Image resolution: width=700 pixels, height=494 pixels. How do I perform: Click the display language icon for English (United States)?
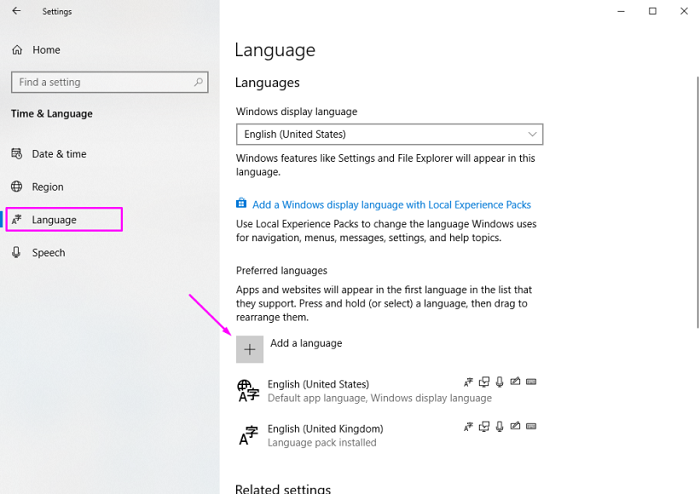point(468,382)
